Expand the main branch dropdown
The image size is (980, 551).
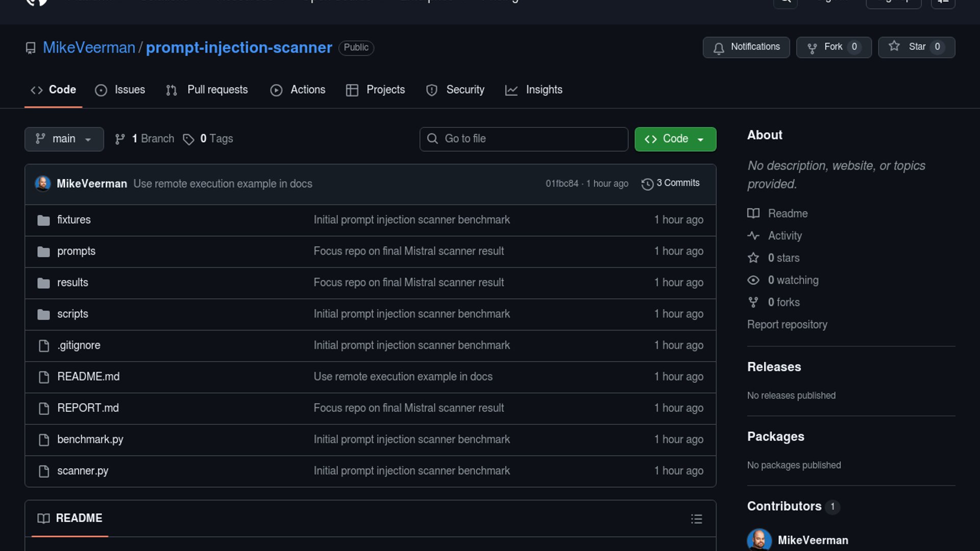tap(64, 139)
